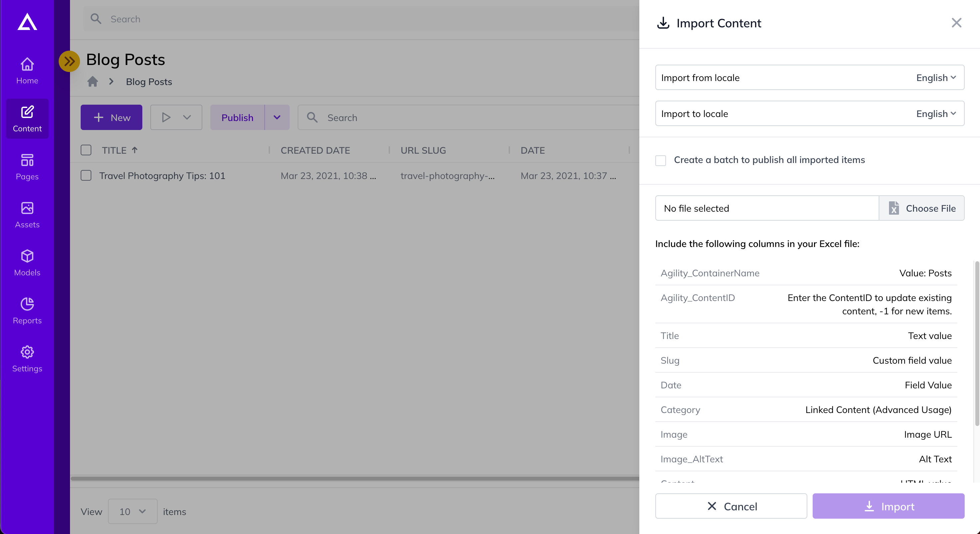
Task: Click the 'travel-photography-...' slug cell
Action: click(447, 176)
